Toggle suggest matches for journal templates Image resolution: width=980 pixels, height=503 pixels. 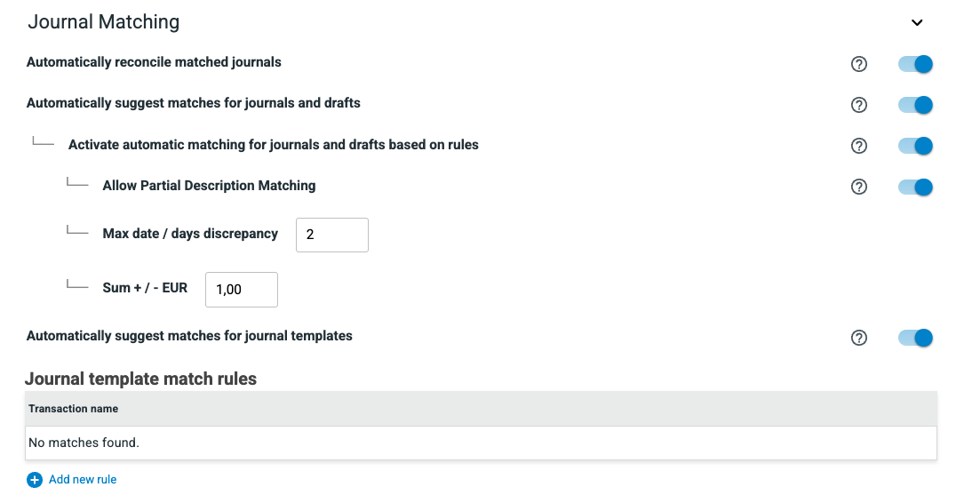[x=915, y=338]
